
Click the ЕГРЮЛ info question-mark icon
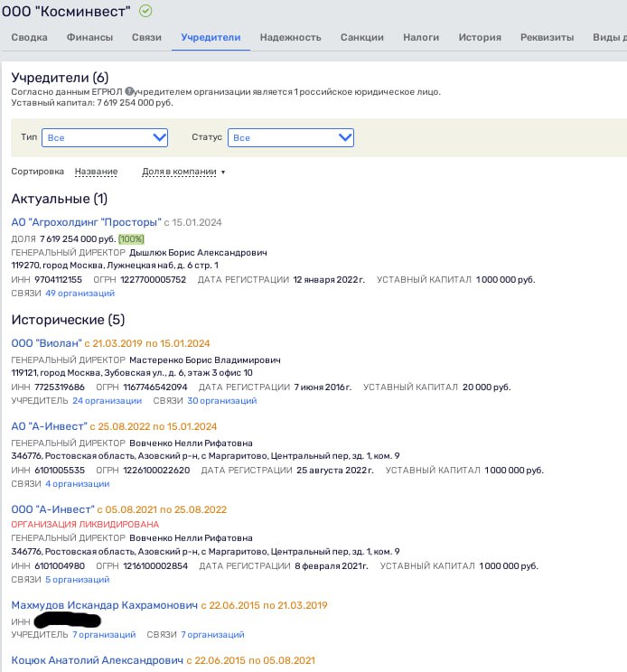[x=129, y=91]
